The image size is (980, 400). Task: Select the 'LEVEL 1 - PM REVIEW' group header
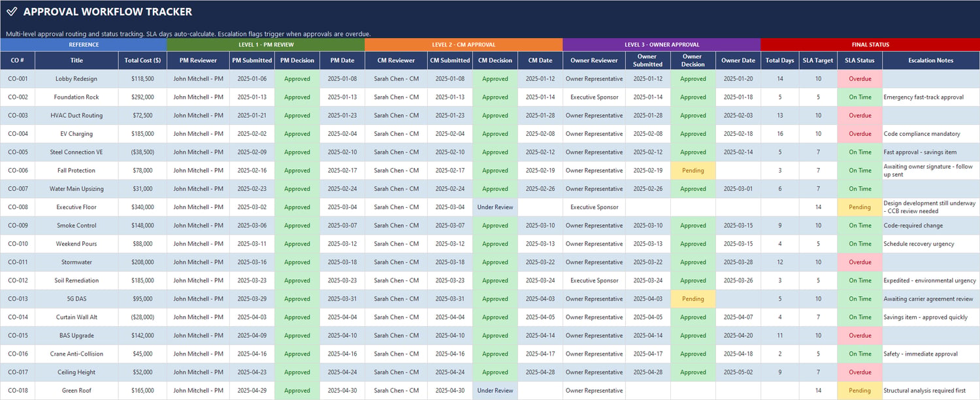tap(266, 44)
